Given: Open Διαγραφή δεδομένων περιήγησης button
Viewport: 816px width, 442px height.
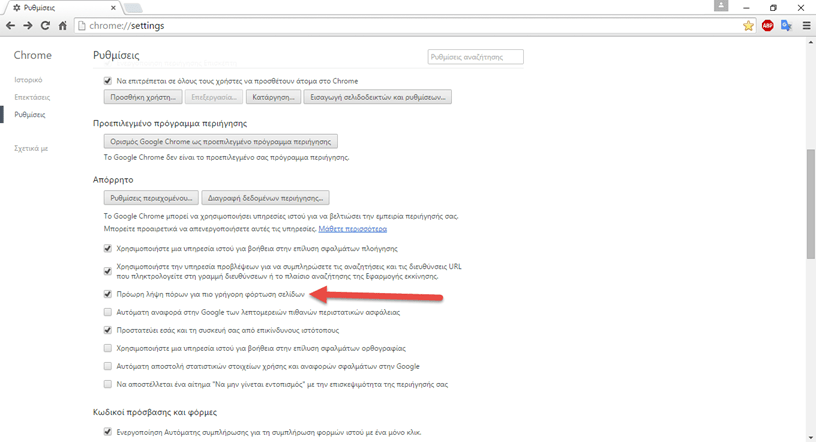Looking at the screenshot, I should pos(265,198).
